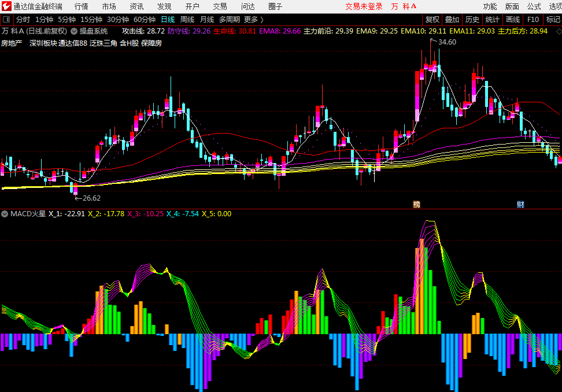
Task: Switch to the 30分钟 period tab
Action: pos(118,19)
